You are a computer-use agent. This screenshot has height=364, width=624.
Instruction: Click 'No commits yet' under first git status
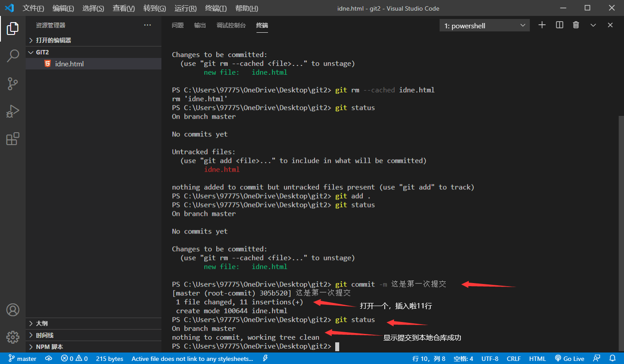point(200,134)
